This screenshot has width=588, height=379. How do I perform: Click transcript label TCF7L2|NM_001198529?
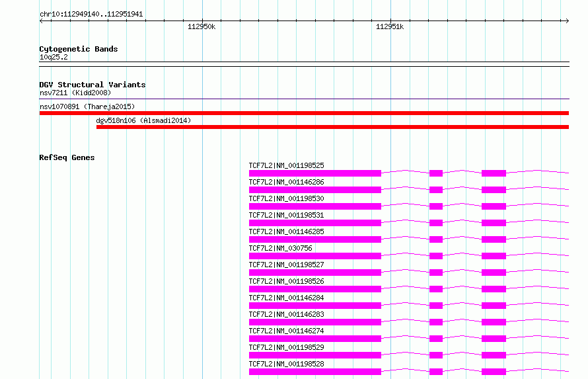(x=287, y=347)
